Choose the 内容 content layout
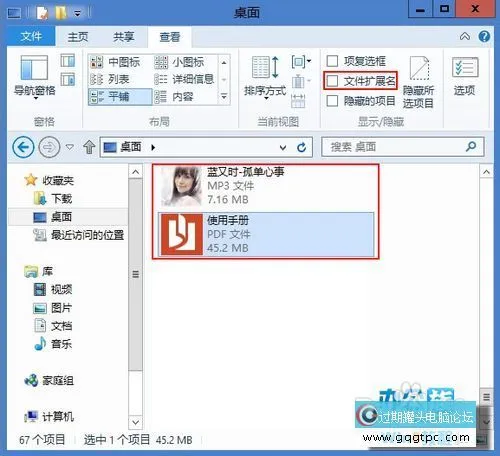This screenshot has width=500, height=456. point(174,97)
